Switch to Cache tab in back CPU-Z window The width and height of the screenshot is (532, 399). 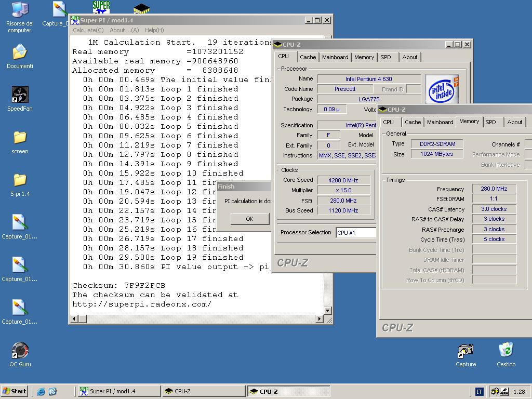(308, 57)
